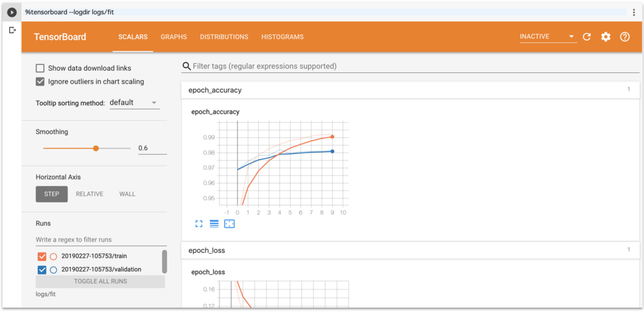Viewport: 644px width, 312px height.
Task: Switch to the DISTRIBUTIONS tab
Action: click(x=224, y=37)
